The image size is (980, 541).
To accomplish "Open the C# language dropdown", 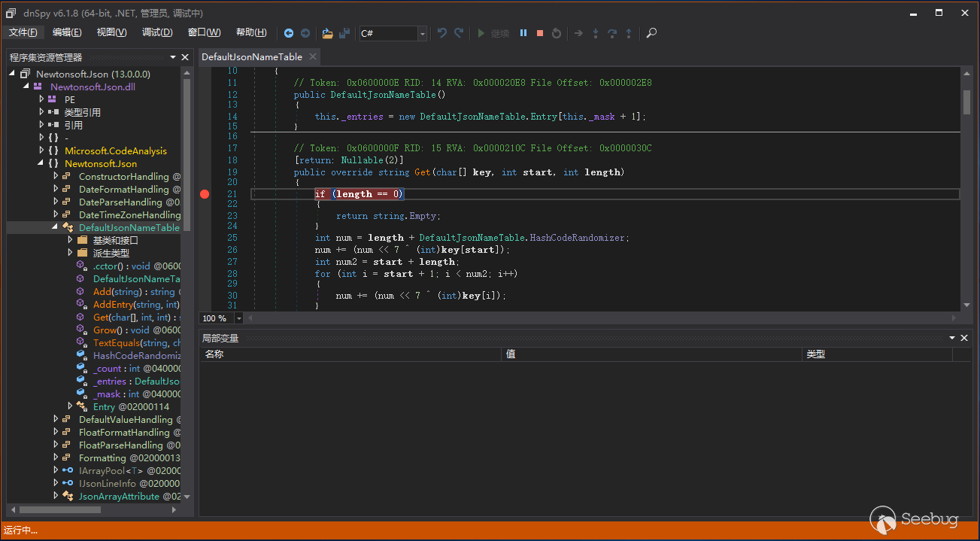I will point(423,33).
